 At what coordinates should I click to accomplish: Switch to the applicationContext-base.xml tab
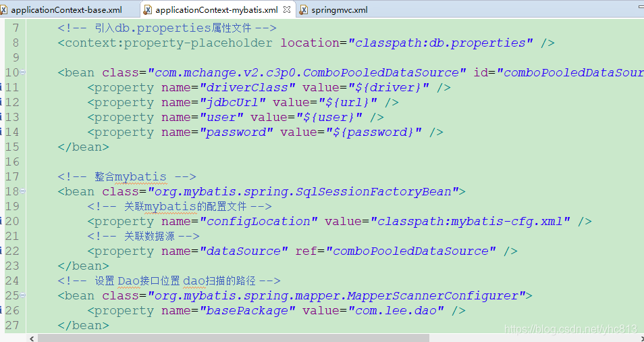65,10
